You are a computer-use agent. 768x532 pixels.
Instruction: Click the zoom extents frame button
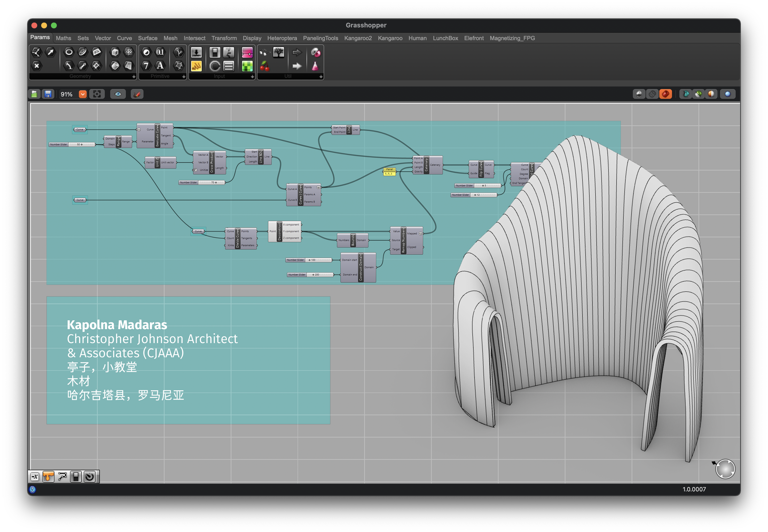pyautogui.click(x=97, y=94)
